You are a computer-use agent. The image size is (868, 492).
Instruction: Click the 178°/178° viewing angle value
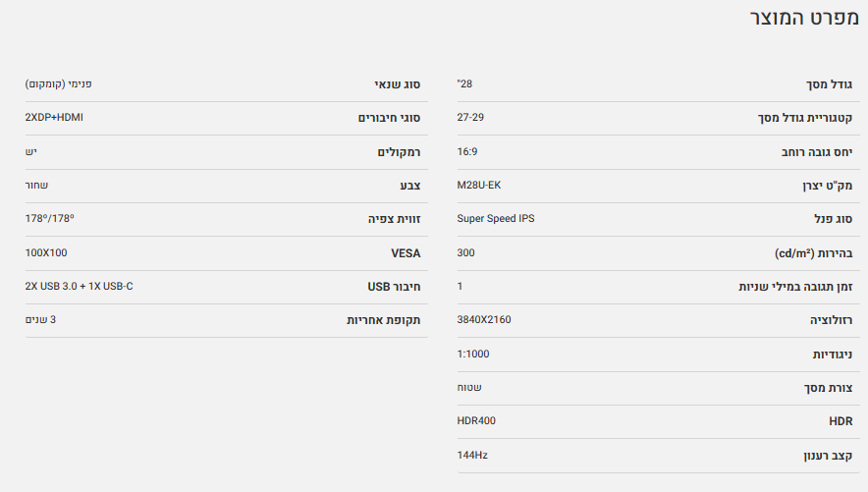point(50,219)
